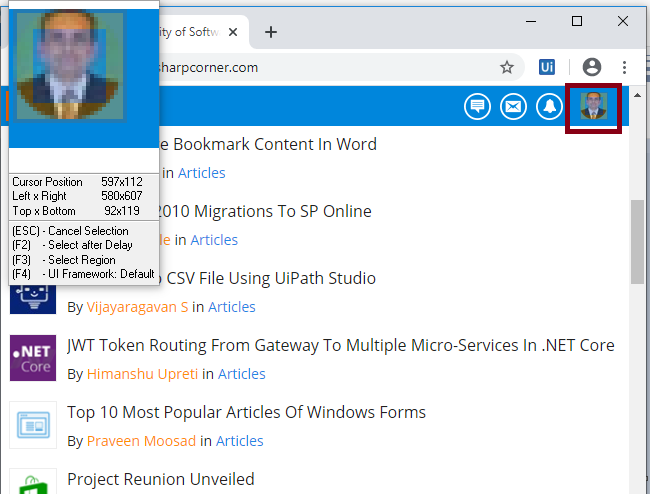
Task: Open the Chrome profile account icon
Action: [x=592, y=67]
